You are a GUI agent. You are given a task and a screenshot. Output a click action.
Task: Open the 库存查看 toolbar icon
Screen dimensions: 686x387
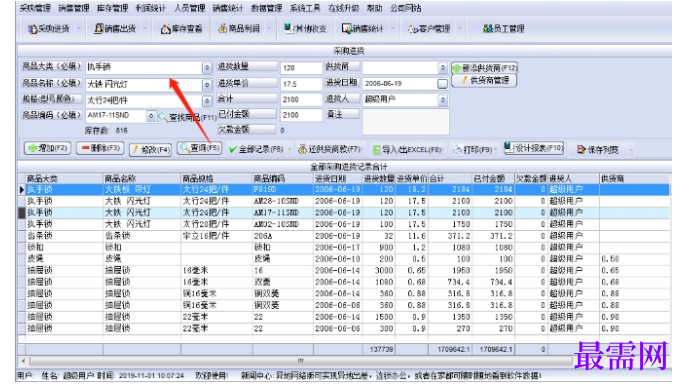pyautogui.click(x=165, y=29)
